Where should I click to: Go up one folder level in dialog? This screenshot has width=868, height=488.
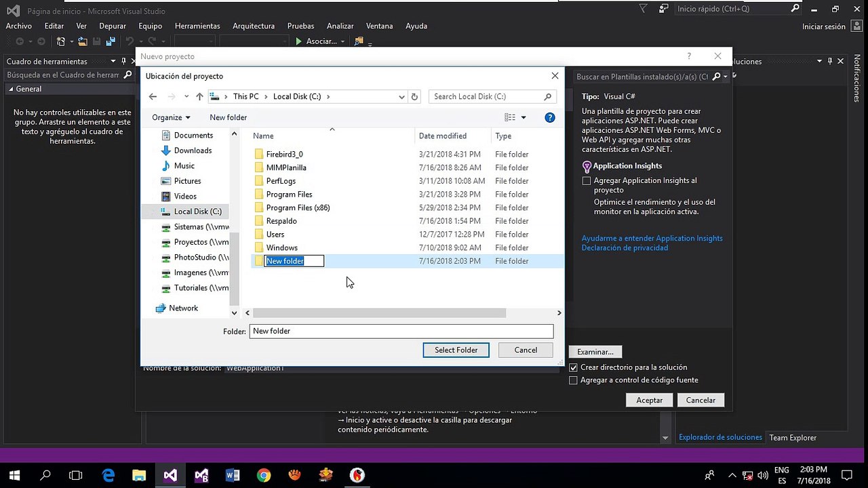click(199, 97)
